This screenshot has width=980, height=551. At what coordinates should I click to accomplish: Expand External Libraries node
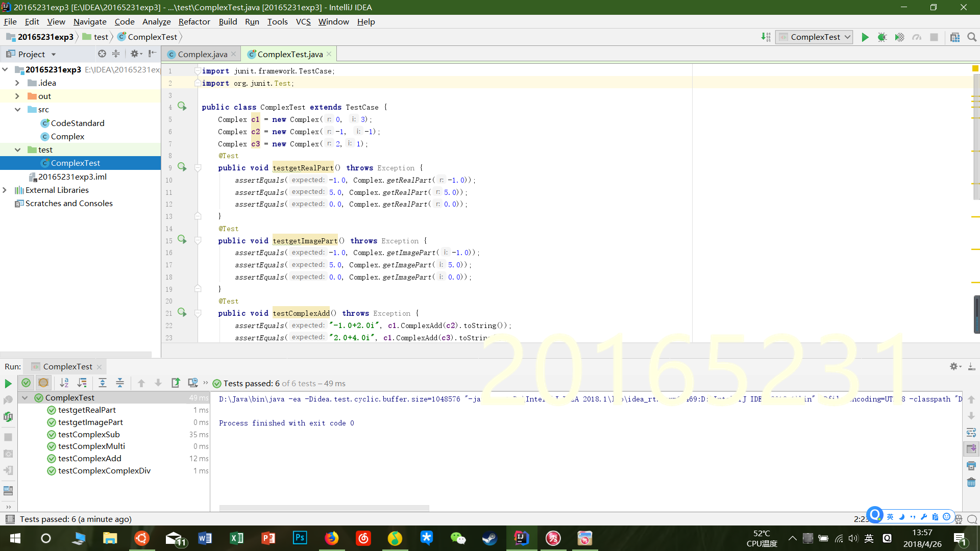[x=5, y=190]
